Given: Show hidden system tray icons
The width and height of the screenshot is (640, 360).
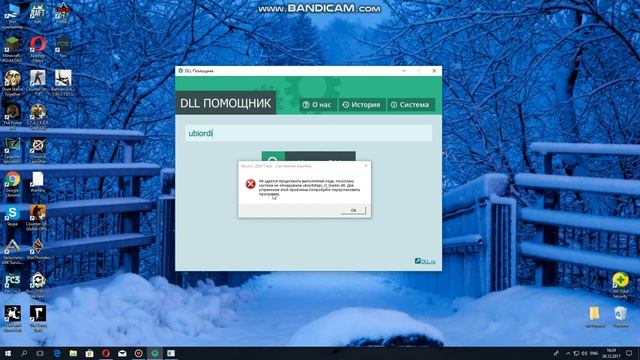Looking at the screenshot, I should pos(568,353).
